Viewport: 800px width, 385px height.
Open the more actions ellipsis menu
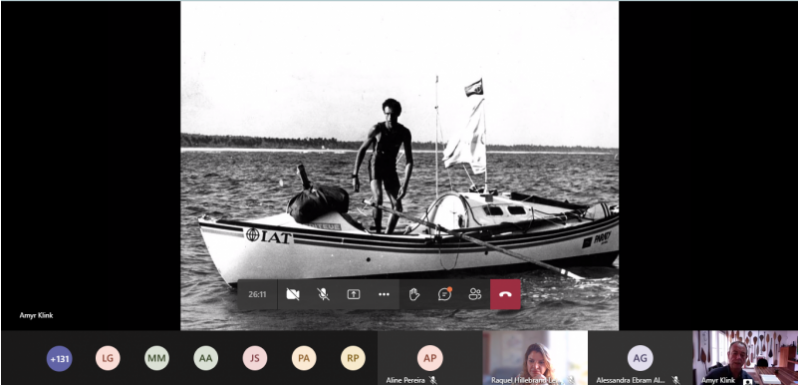point(384,294)
